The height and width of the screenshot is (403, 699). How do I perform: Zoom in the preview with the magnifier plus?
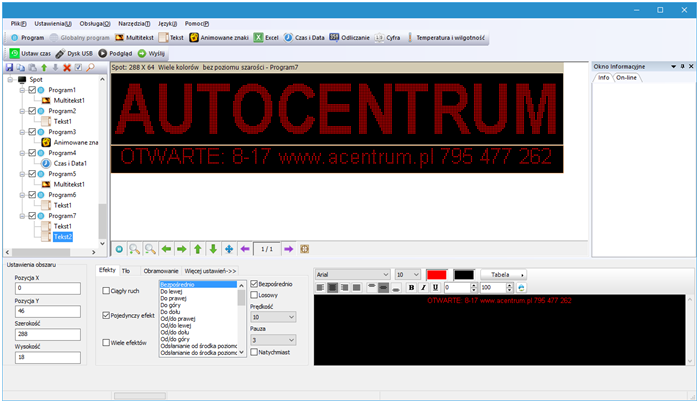pyautogui.click(x=134, y=249)
